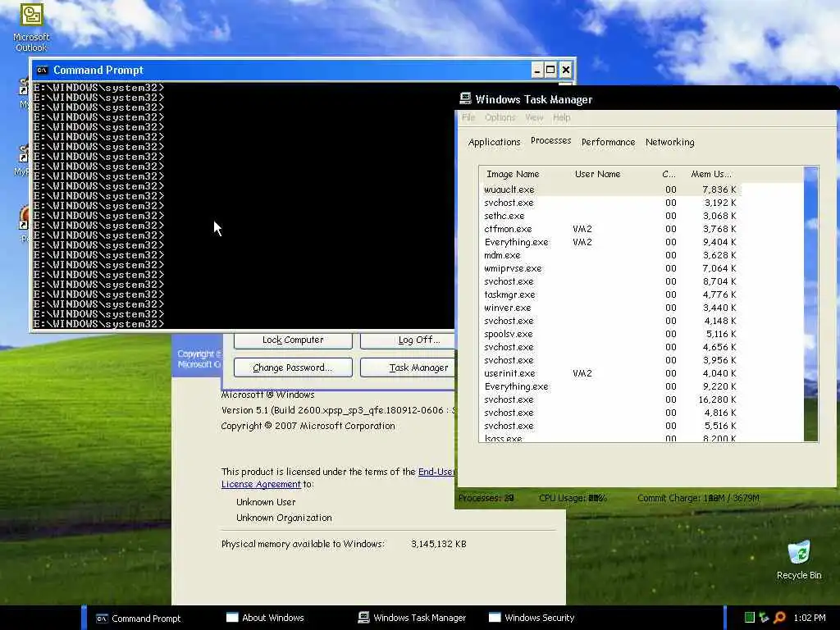
Task: Sort processes by CPU column header
Action: [x=669, y=174]
